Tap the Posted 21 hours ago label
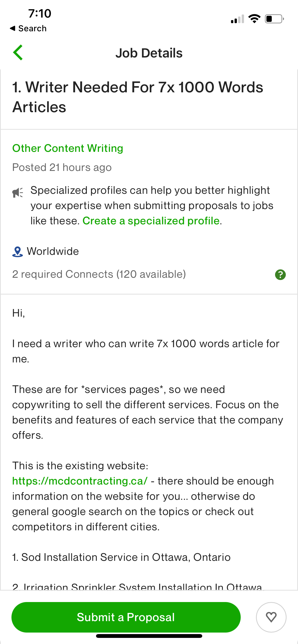 click(x=62, y=167)
